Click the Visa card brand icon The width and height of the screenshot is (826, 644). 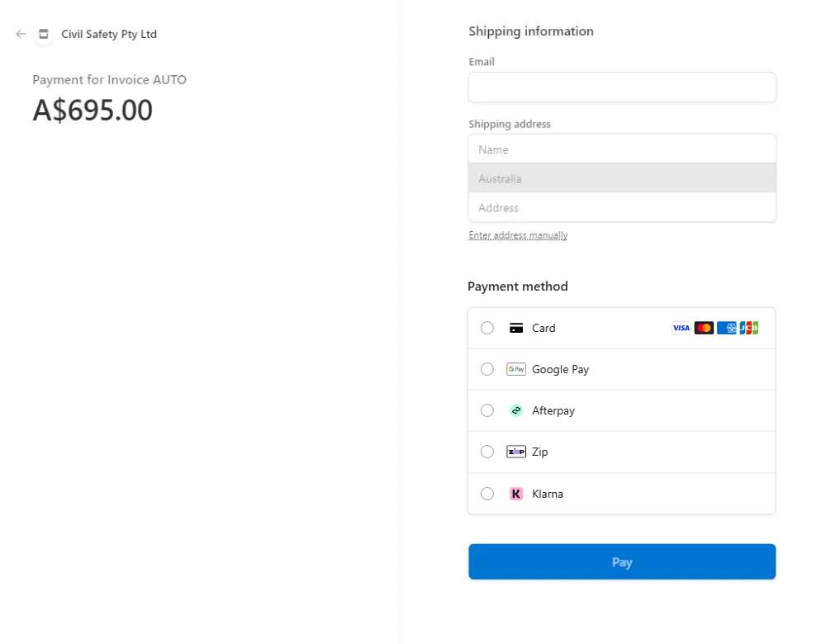tap(681, 328)
